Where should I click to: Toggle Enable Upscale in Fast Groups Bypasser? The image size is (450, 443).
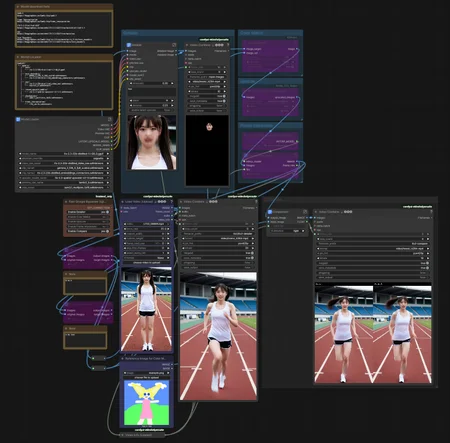point(88,221)
